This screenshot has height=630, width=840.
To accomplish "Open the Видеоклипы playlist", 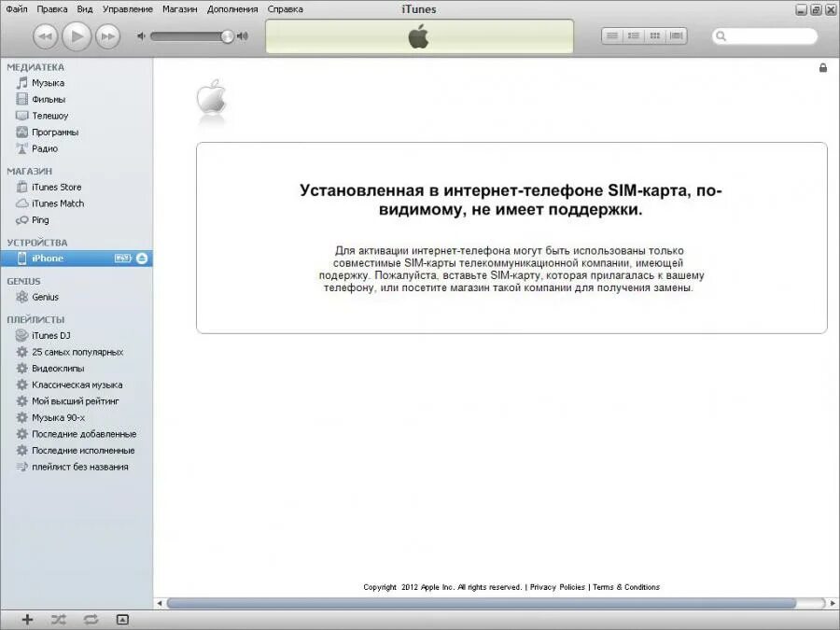I will click(x=77, y=369).
